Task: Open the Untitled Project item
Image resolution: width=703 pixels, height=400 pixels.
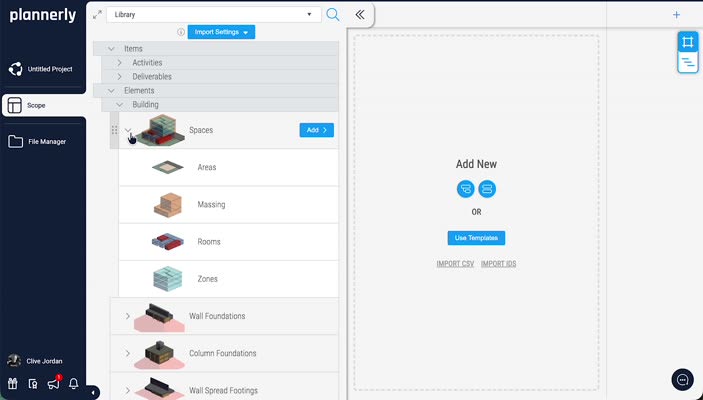Action: tap(41, 69)
